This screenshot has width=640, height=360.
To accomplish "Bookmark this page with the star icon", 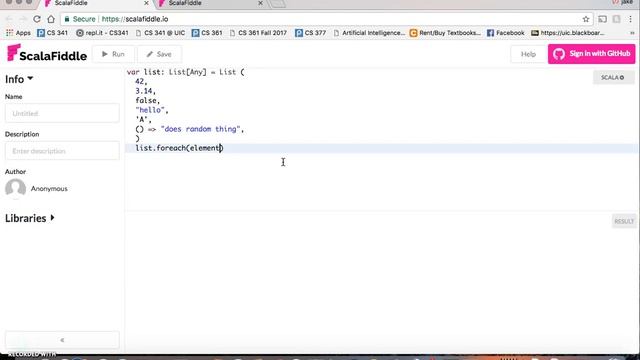I will click(586, 19).
